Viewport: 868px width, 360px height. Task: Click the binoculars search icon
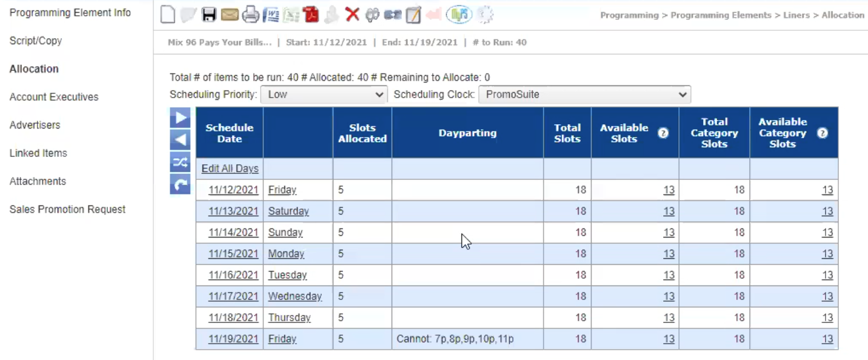(372, 15)
